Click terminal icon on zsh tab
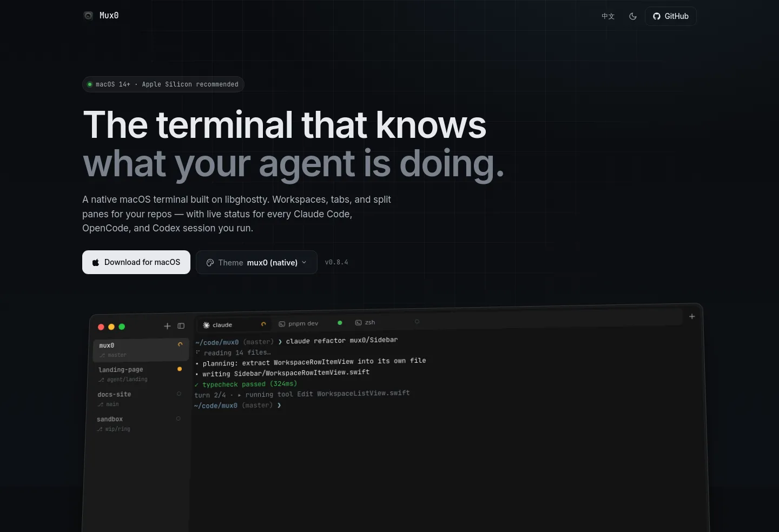Screen dimensions: 779x532 pos(358,323)
